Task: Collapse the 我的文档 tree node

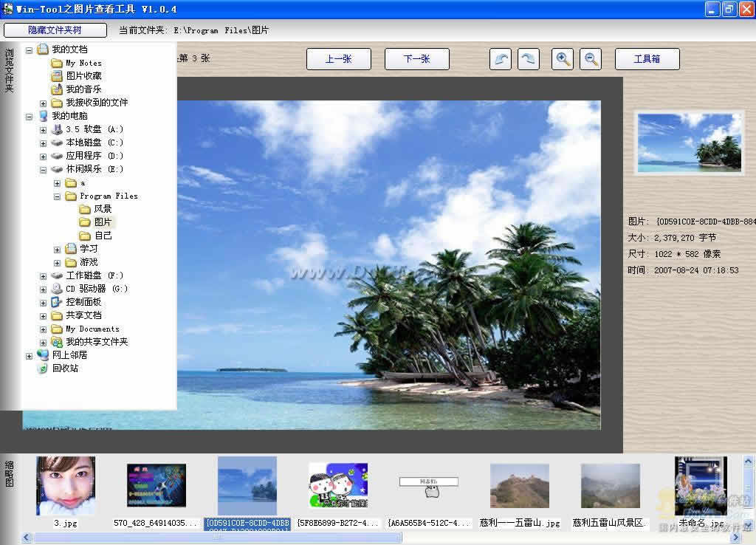Action: click(x=30, y=49)
